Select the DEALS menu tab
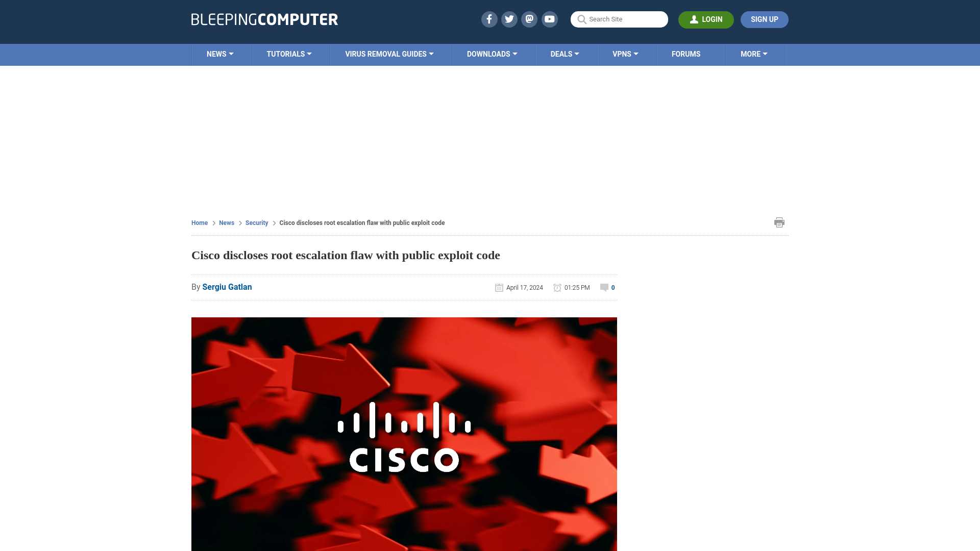The image size is (980, 551). [565, 54]
